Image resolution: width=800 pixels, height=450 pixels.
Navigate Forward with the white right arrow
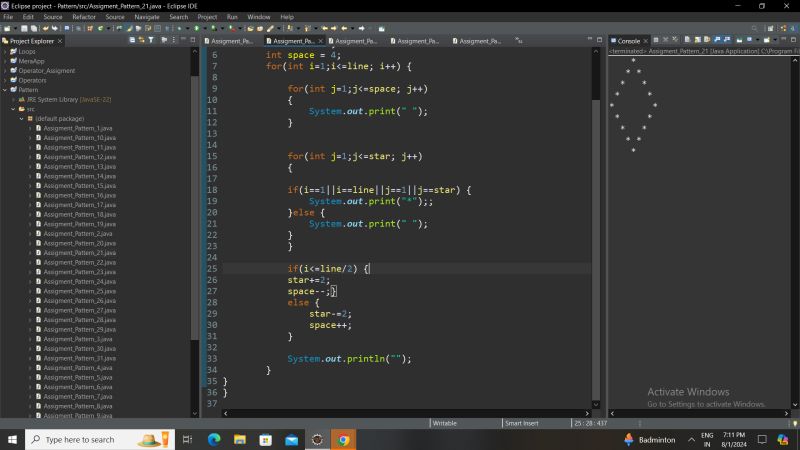pos(361,29)
